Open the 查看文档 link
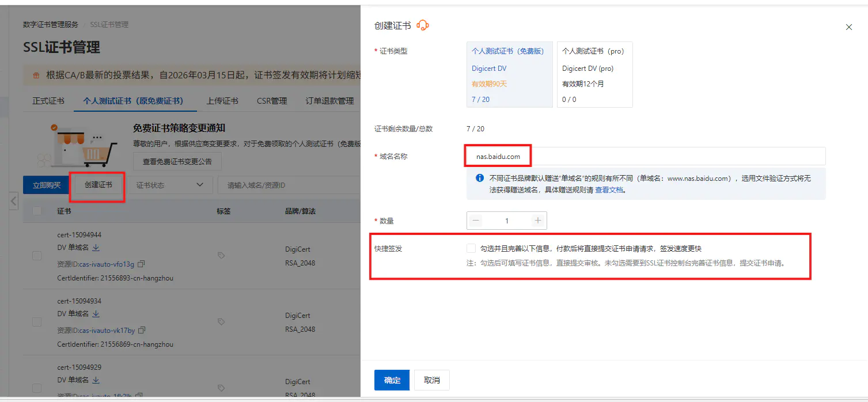 (x=609, y=189)
